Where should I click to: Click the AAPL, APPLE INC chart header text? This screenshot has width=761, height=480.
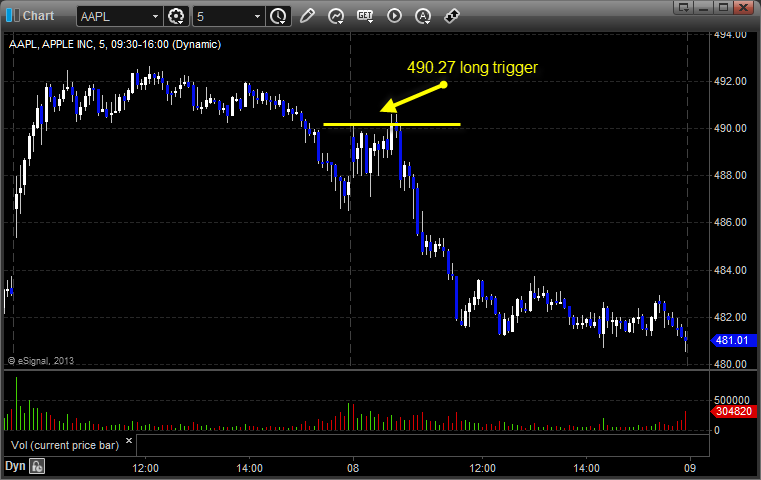coord(115,44)
